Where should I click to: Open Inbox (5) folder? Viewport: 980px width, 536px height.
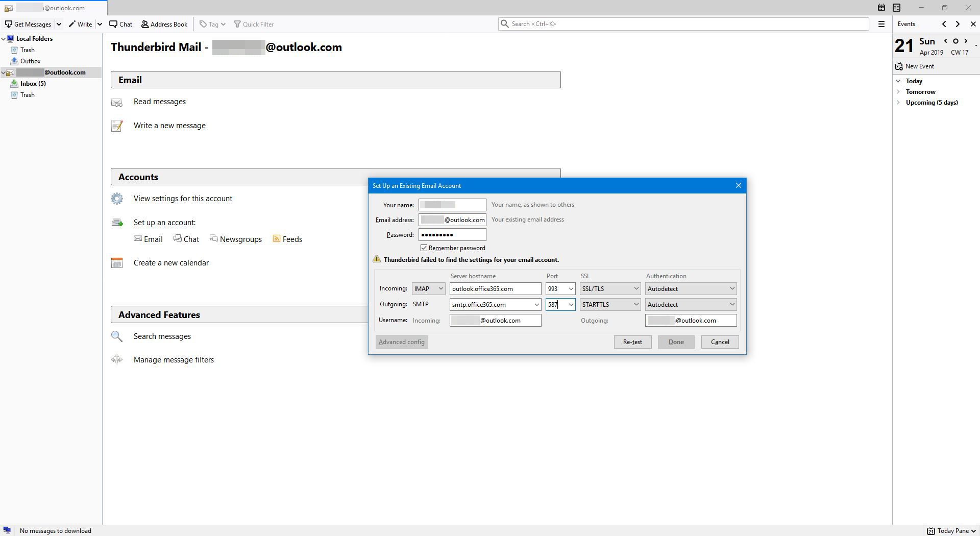pyautogui.click(x=33, y=84)
